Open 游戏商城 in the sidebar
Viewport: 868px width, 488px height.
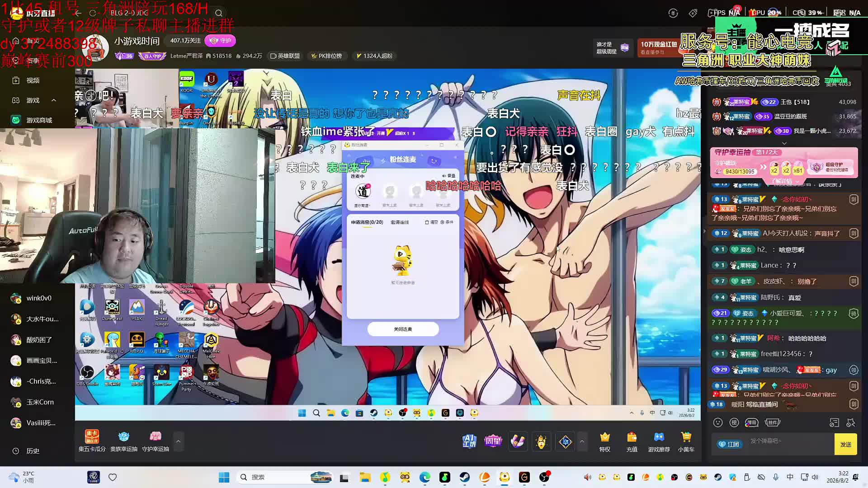[x=32, y=120]
